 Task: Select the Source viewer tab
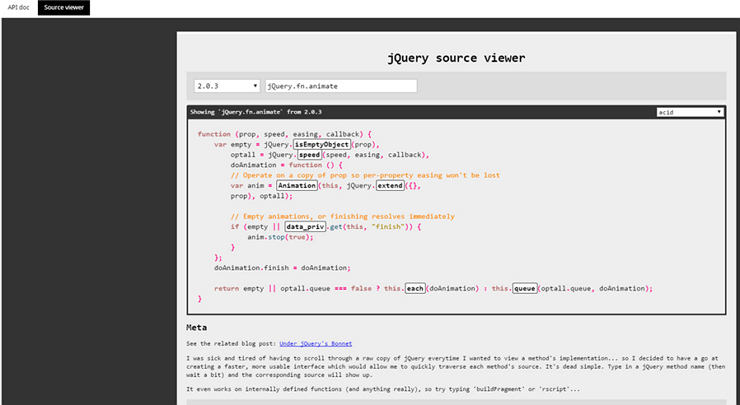[x=64, y=8]
